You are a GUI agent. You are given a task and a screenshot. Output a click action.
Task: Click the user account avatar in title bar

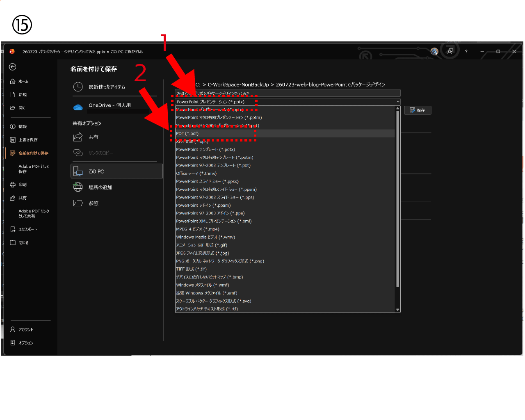434,51
